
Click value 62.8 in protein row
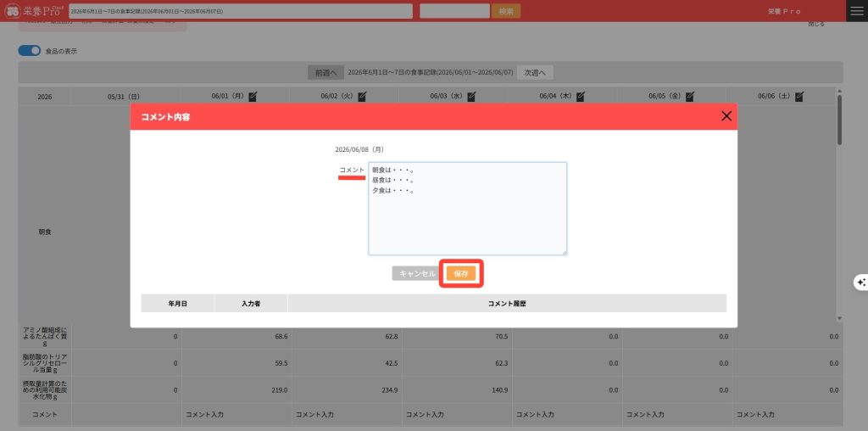pos(392,336)
